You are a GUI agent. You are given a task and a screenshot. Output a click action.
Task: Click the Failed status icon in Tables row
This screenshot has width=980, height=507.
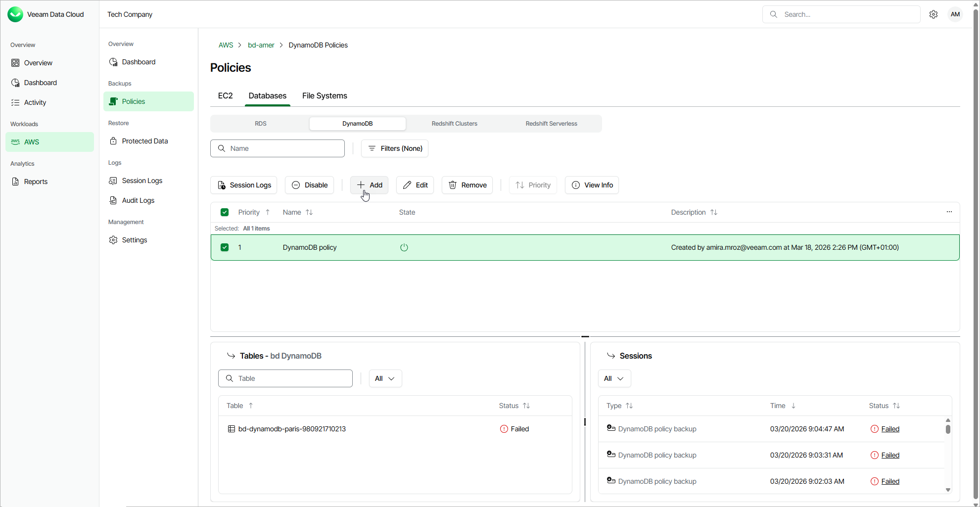504,429
